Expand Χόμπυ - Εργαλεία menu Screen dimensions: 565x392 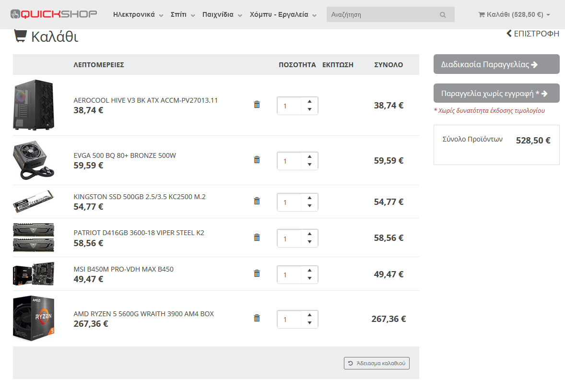pos(283,14)
